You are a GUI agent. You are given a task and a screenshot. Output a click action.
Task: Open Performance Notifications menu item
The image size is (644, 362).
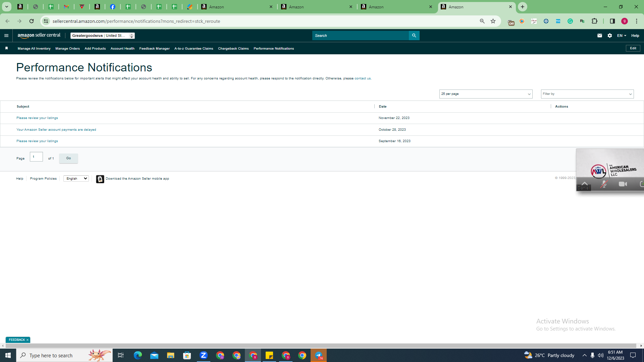(274, 49)
